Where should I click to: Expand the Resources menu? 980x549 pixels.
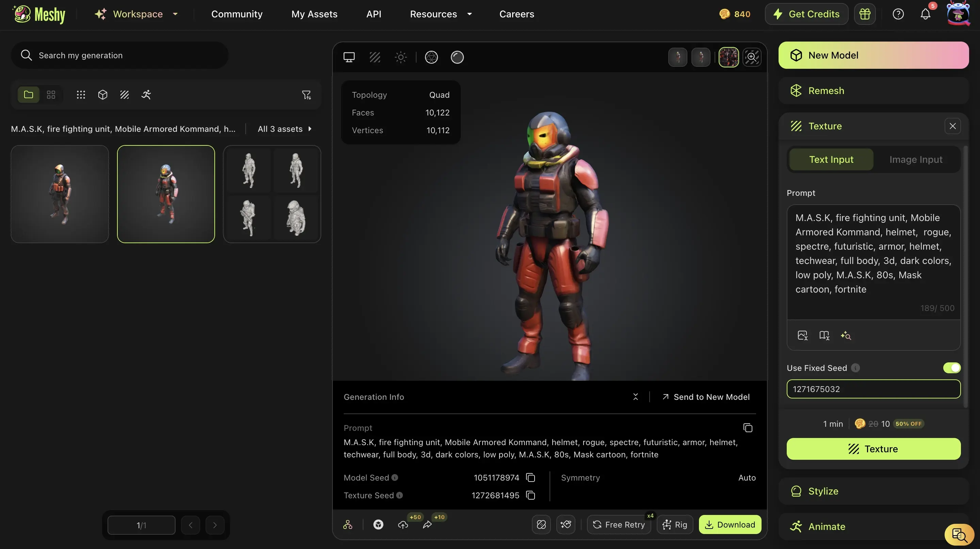tap(440, 14)
